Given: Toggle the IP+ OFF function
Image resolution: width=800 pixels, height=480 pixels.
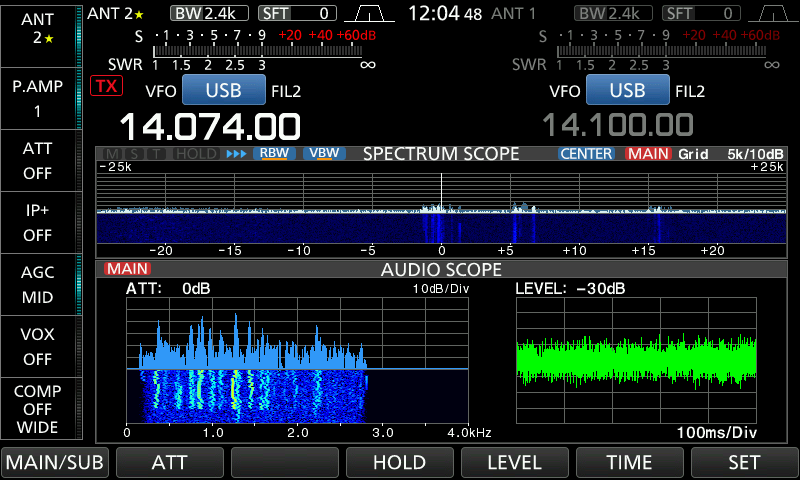Looking at the screenshot, I should 38,223.
